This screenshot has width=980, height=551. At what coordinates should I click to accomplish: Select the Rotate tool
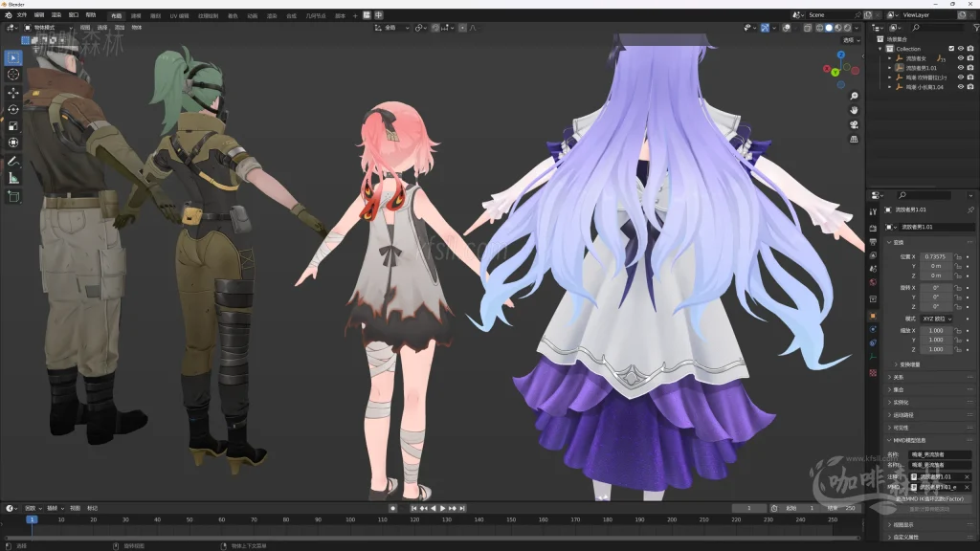click(x=13, y=109)
